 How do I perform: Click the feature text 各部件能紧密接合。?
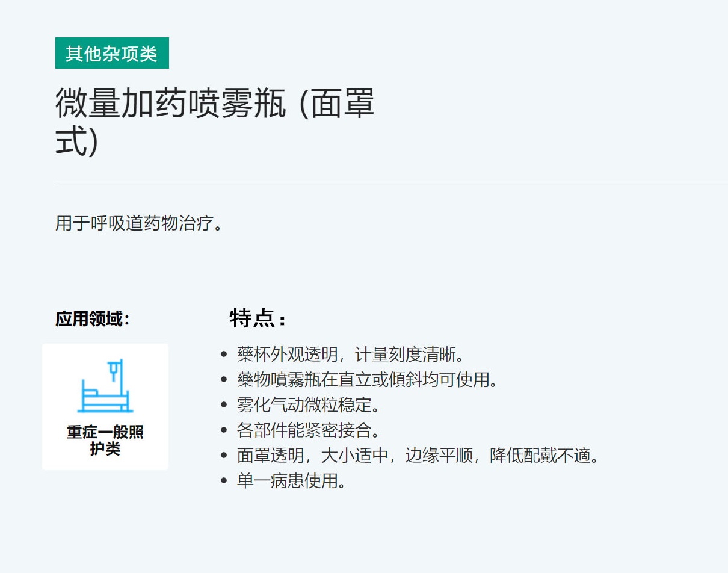(x=309, y=430)
